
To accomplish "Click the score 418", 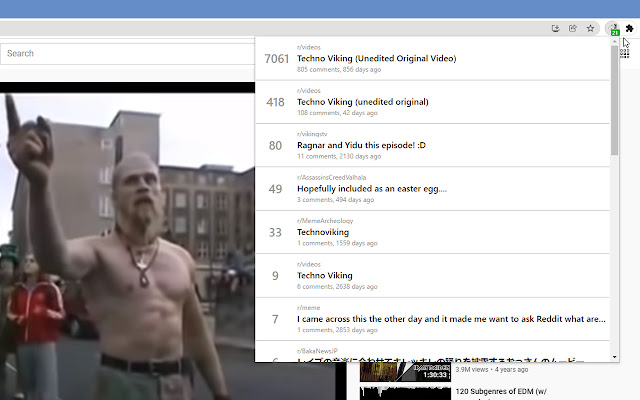I will [x=275, y=102].
